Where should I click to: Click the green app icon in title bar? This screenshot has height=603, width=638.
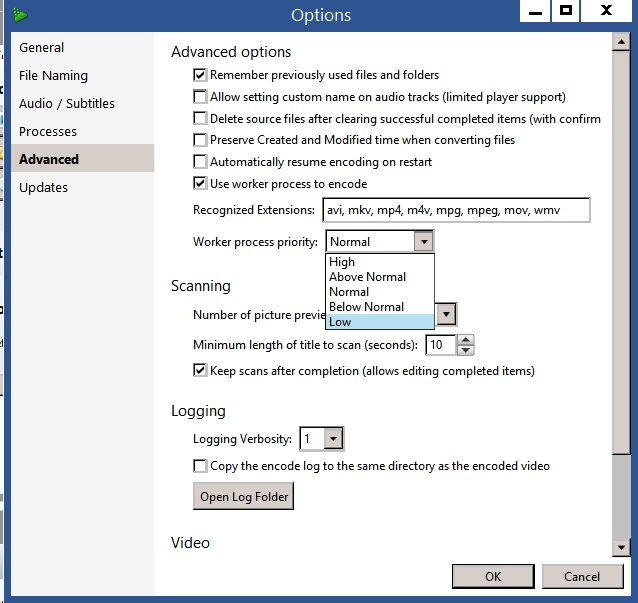pyautogui.click(x=21, y=15)
